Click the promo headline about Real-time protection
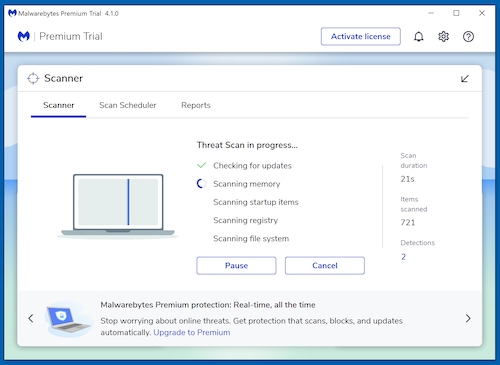Screen dimensions: 500x365 tap(208, 305)
